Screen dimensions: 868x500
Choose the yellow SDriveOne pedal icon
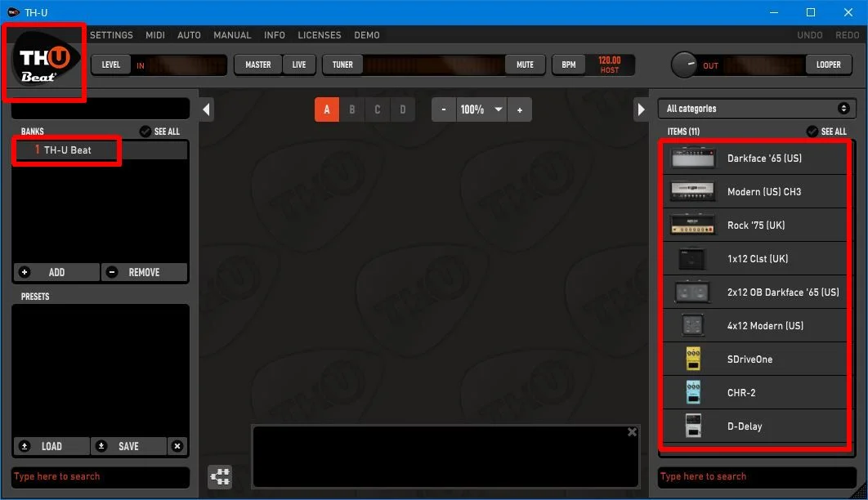(x=693, y=359)
